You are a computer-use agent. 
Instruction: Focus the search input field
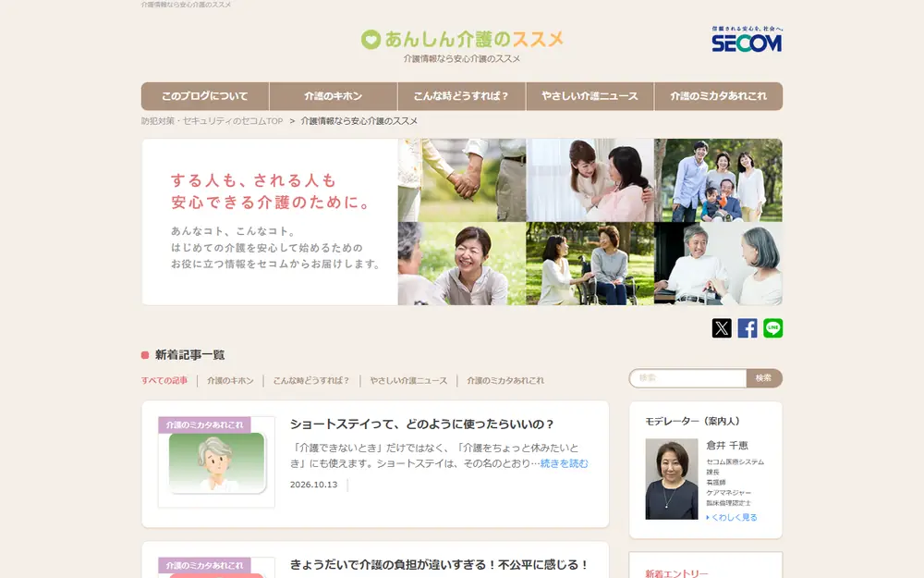(687, 378)
